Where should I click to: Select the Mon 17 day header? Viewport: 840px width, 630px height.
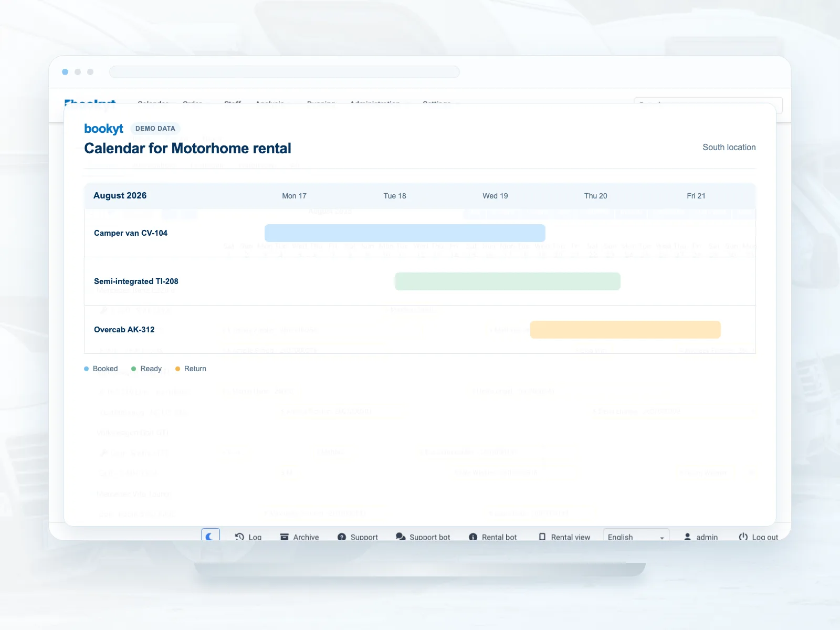click(x=294, y=196)
